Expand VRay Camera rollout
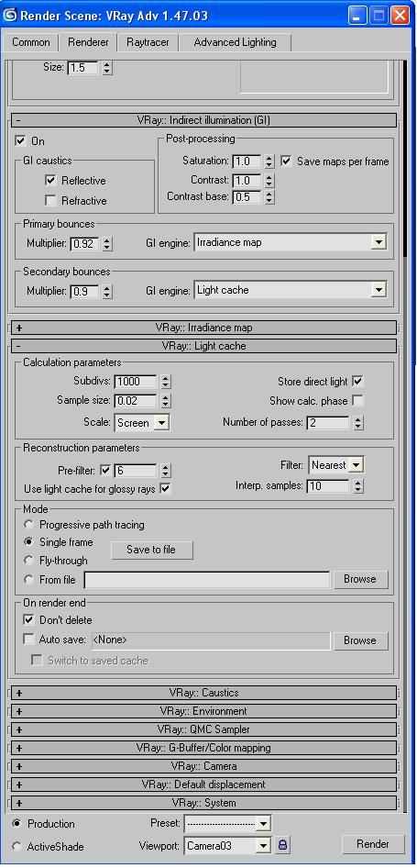The image size is (417, 868). point(203,766)
